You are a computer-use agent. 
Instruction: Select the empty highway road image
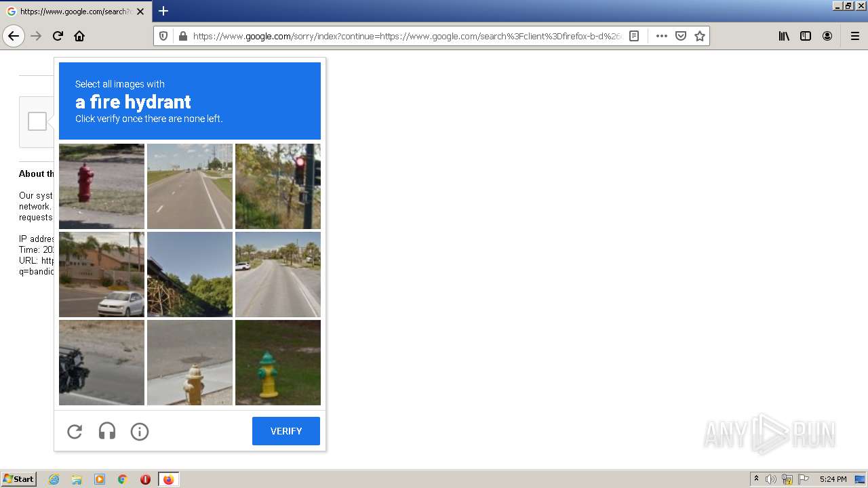click(x=190, y=186)
